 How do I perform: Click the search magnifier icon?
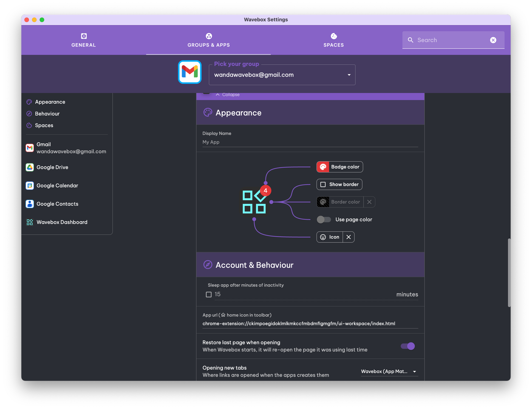411,40
